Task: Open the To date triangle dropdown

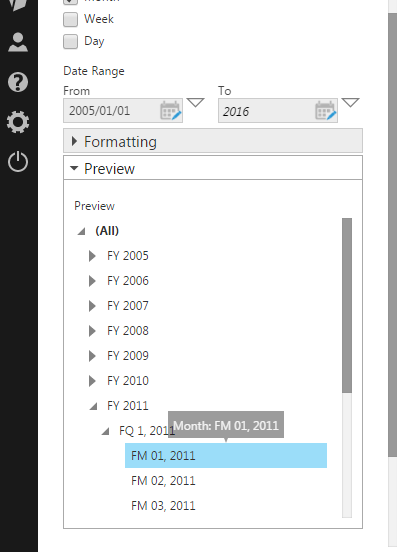Action: pos(350,102)
